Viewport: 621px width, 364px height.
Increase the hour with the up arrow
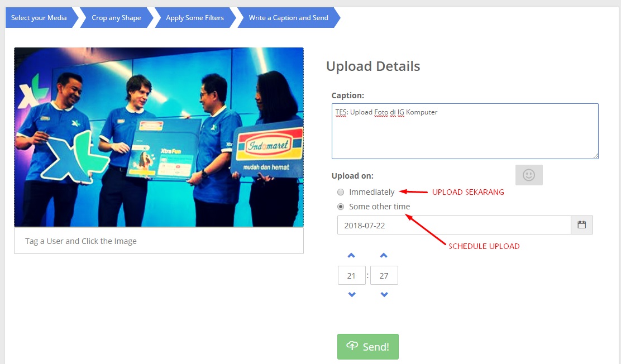[351, 256]
